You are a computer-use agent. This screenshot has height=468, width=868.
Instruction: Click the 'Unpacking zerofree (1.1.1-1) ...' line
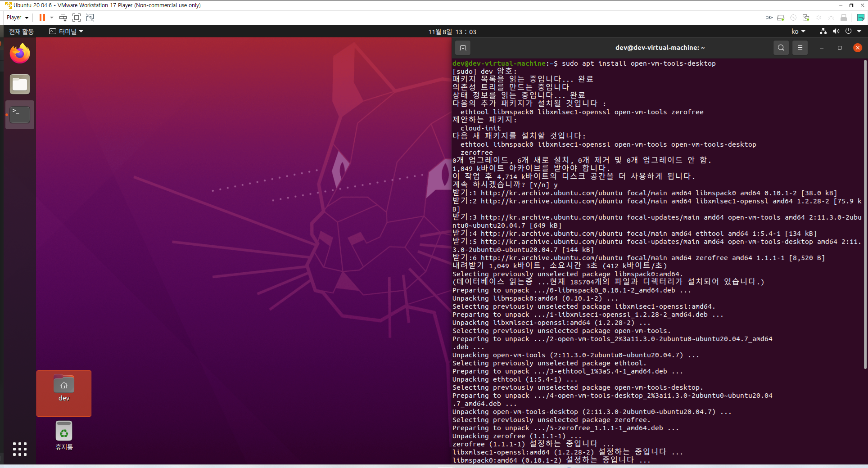pyautogui.click(x=517, y=436)
